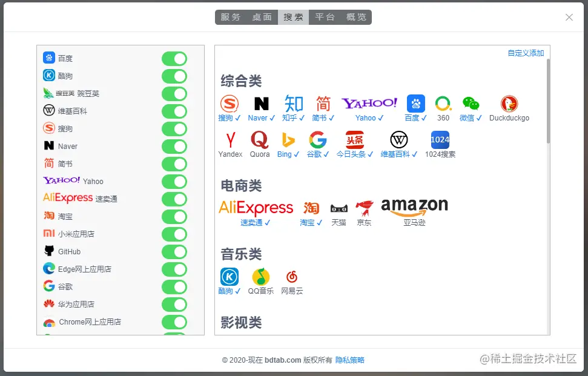Turn off the GitHub toggle
Screen dimensions: 588x376
[174, 252]
